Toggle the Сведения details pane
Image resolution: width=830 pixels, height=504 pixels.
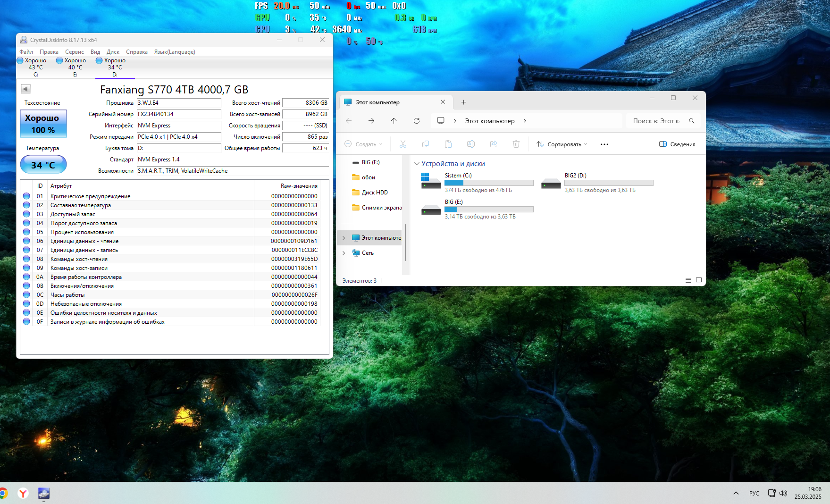coord(677,144)
